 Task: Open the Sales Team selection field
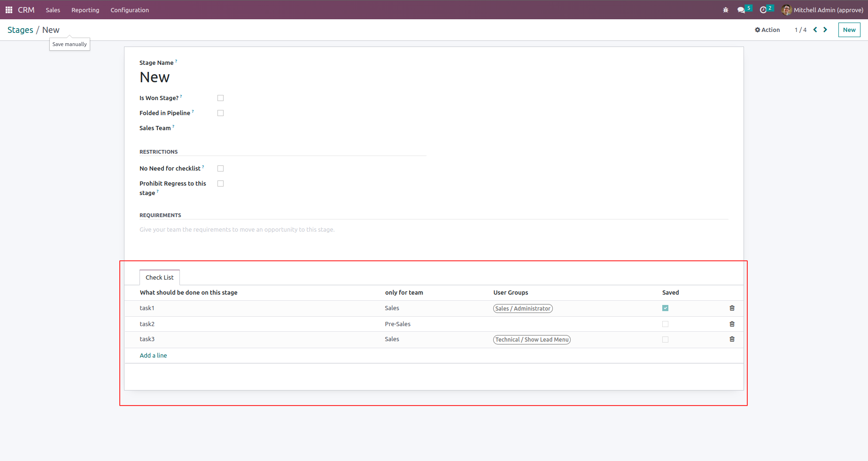point(321,128)
